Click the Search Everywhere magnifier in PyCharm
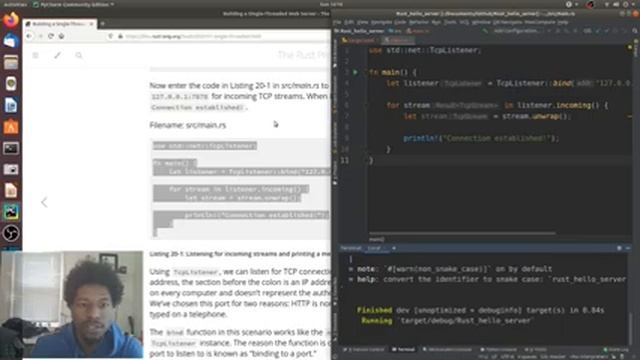 tap(635, 31)
